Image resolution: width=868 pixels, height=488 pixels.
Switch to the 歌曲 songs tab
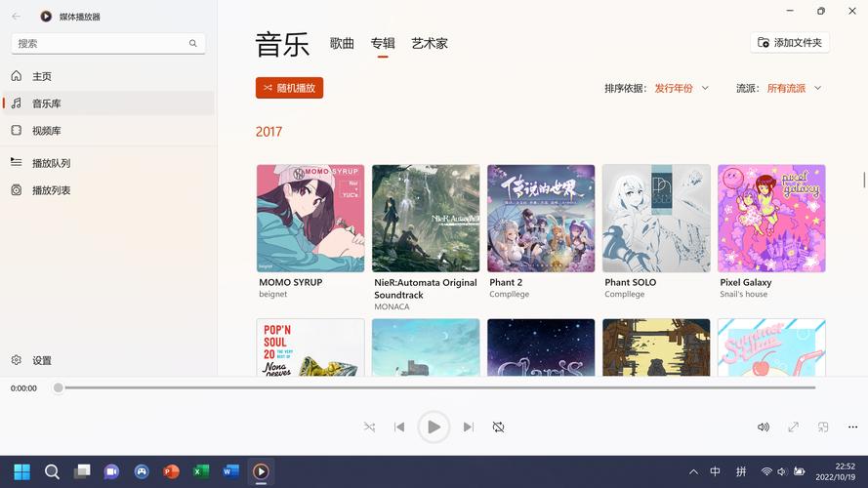tap(342, 43)
